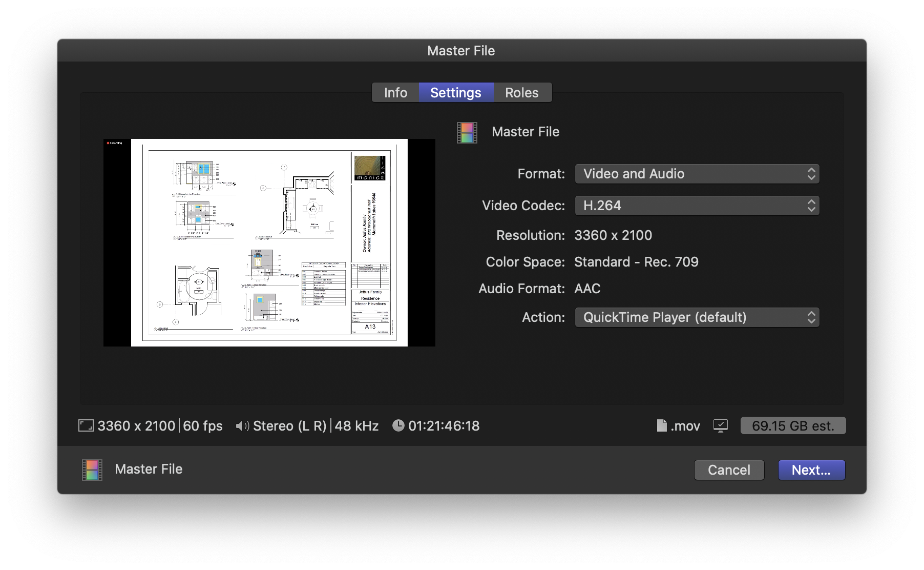Click the Master File title bar text
This screenshot has height=570, width=924.
(x=461, y=51)
